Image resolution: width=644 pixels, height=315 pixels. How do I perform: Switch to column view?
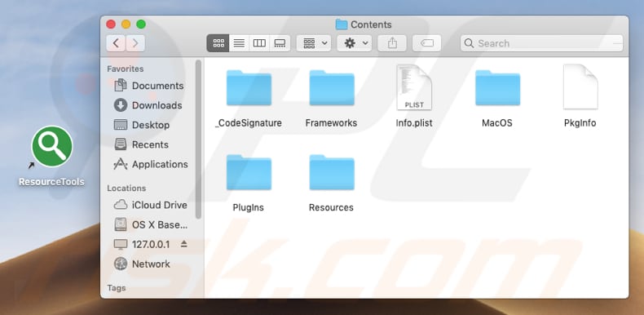pos(259,43)
